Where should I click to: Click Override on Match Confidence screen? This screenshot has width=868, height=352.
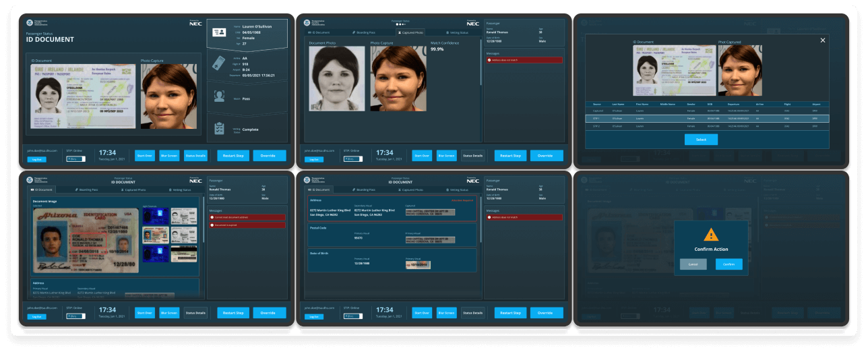(x=547, y=156)
